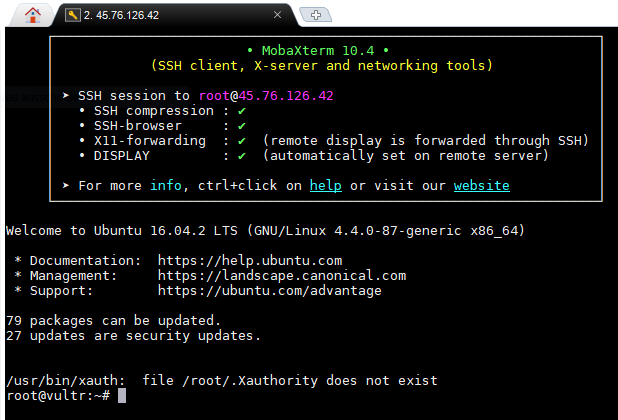Click the MobaXterm 10.4 title text
Screen dimensions: 618x420
[318, 50]
